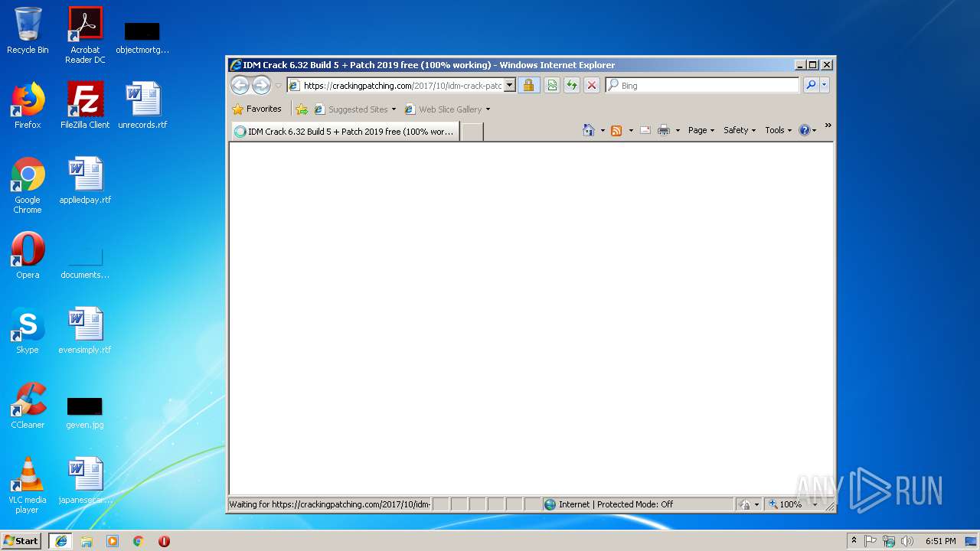The width and height of the screenshot is (980, 551).
Task: Expand the Home button dropdown arrow
Action: point(603,130)
